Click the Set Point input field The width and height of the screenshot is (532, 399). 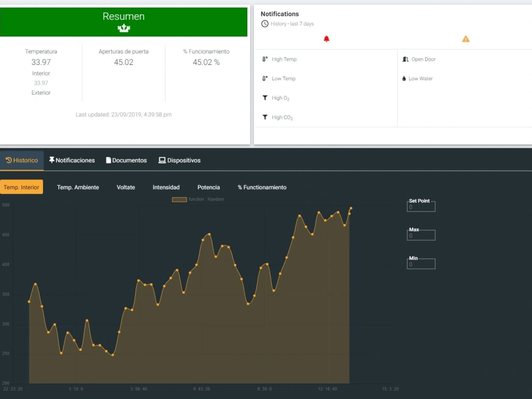(421, 207)
